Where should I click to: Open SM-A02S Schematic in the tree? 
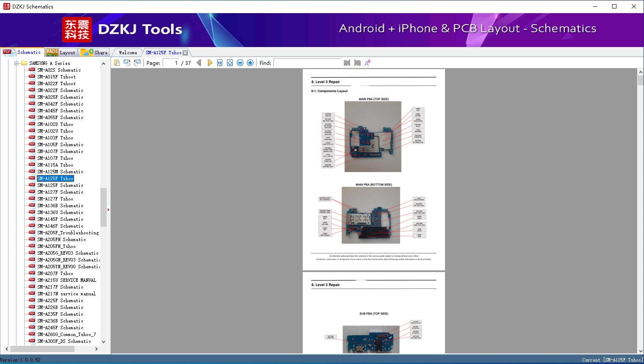coord(59,70)
